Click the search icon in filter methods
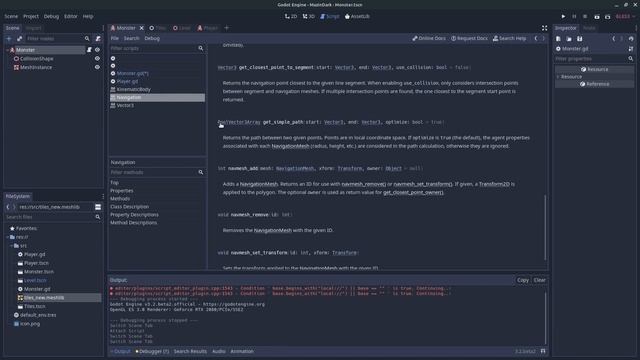The width and height of the screenshot is (640, 360). (200, 172)
